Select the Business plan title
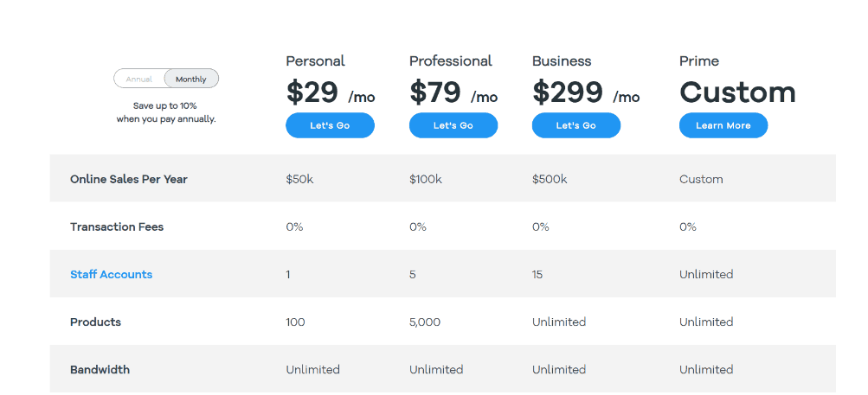The height and width of the screenshot is (395, 868). click(562, 61)
